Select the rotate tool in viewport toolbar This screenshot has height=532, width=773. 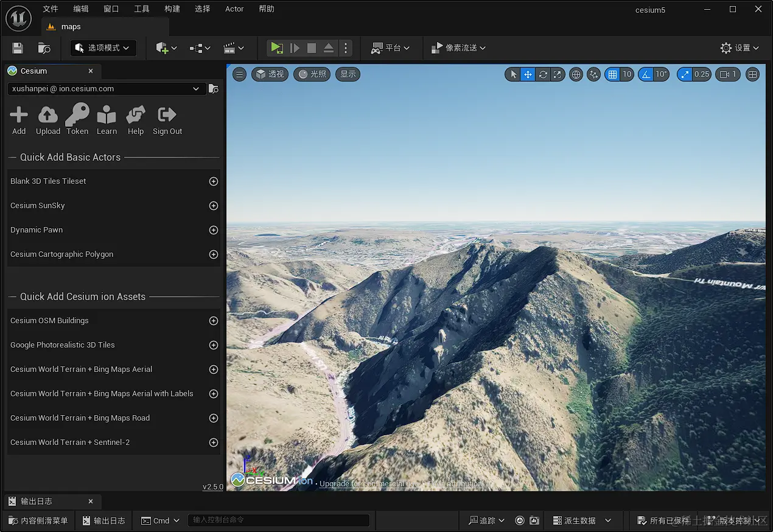point(543,74)
